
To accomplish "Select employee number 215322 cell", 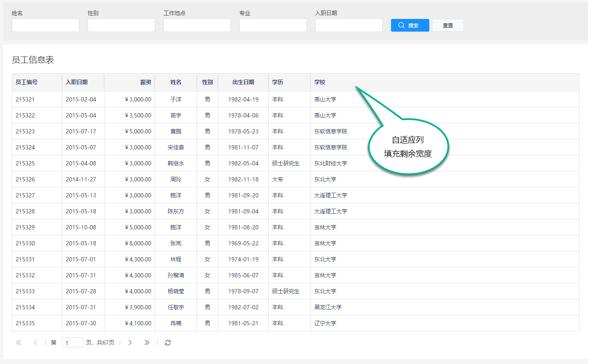I will point(37,115).
